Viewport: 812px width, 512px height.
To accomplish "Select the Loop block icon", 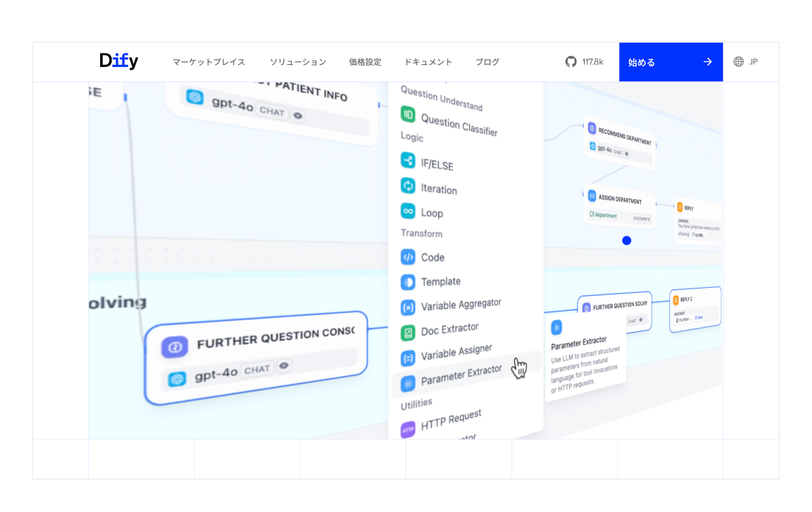I will tap(408, 211).
